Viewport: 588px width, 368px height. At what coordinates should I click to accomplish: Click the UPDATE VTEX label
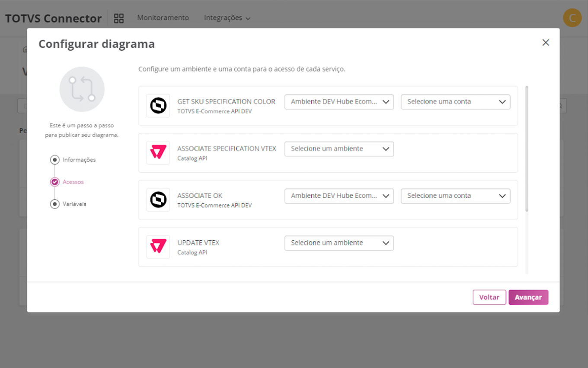click(x=198, y=242)
